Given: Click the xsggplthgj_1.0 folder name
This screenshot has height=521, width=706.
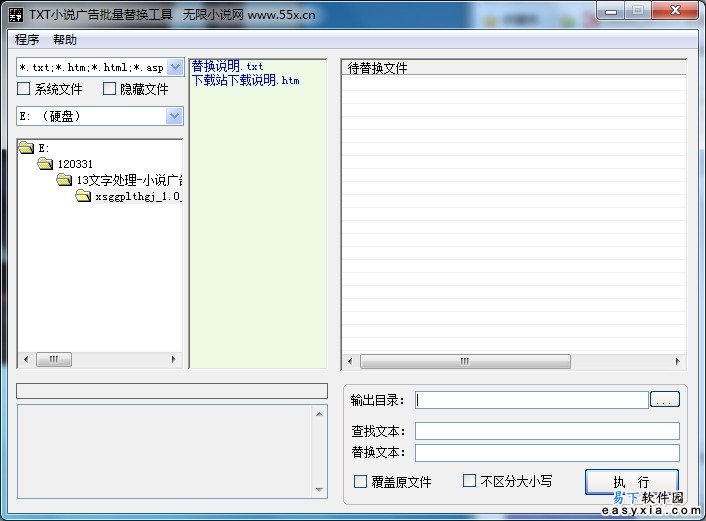Looking at the screenshot, I should [138, 196].
